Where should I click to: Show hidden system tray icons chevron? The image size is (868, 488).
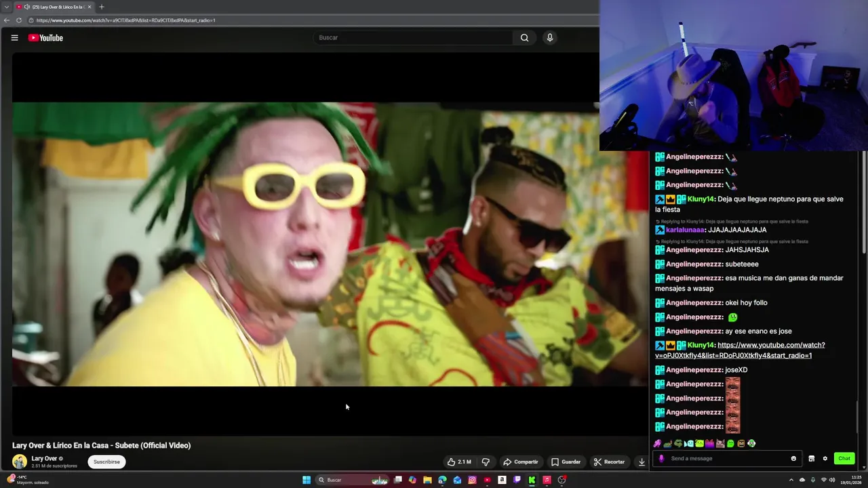tap(791, 480)
